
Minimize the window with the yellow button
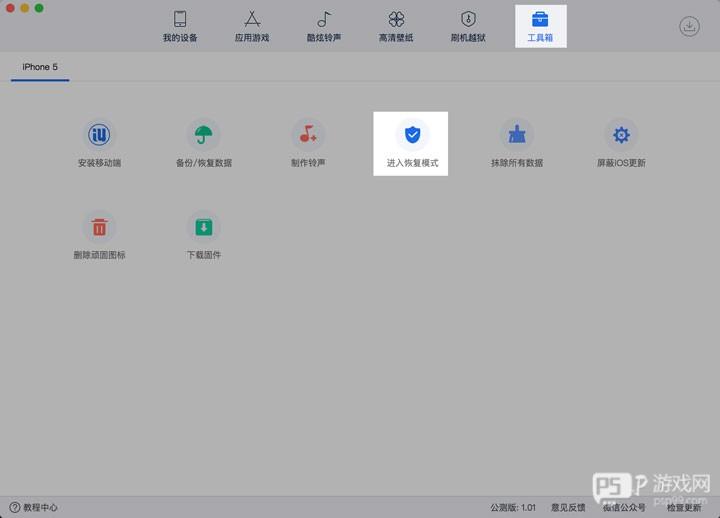(x=25, y=8)
